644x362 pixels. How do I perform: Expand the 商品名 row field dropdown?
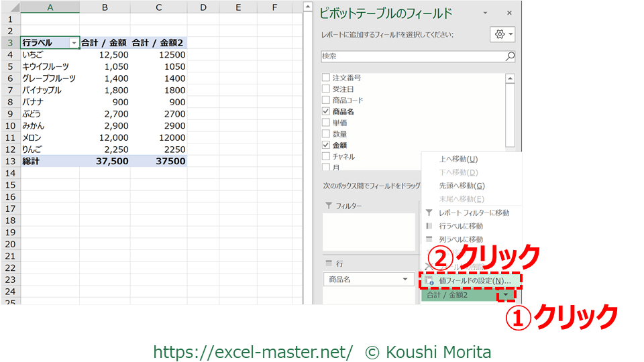coord(405,280)
